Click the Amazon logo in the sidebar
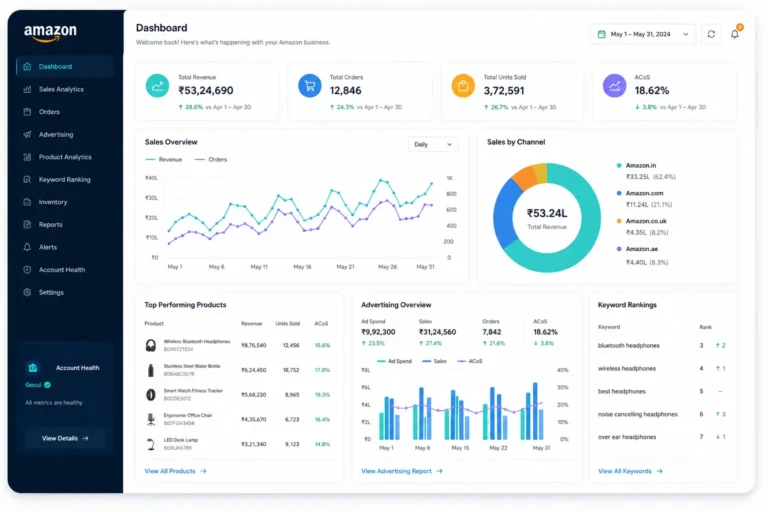The image size is (768, 512). pos(50,33)
